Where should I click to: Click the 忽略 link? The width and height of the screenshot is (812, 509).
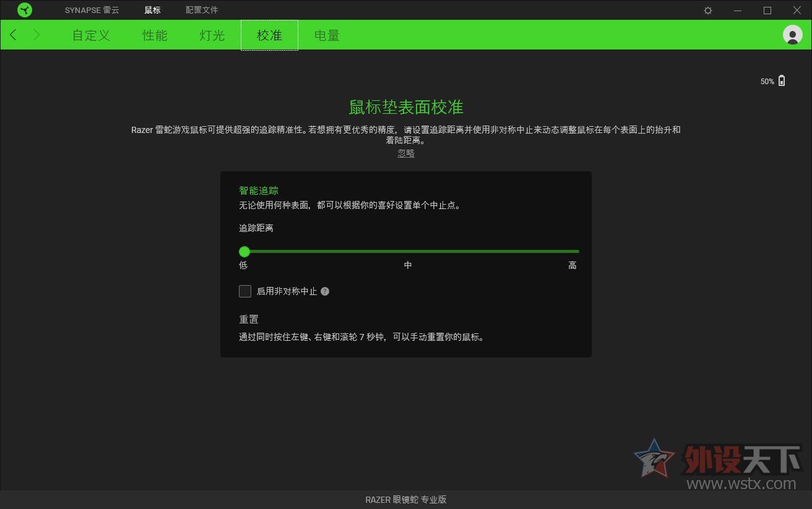[406, 153]
